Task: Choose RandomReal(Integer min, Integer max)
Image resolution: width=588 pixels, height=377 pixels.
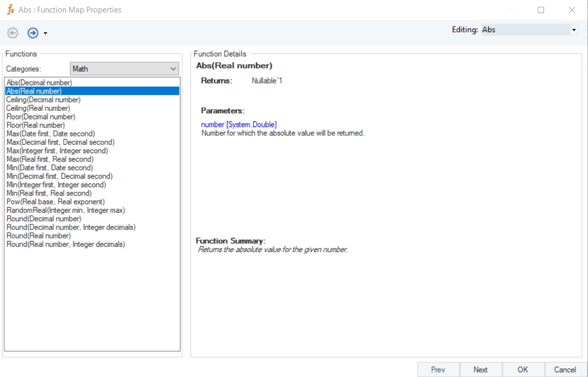Action: point(65,210)
